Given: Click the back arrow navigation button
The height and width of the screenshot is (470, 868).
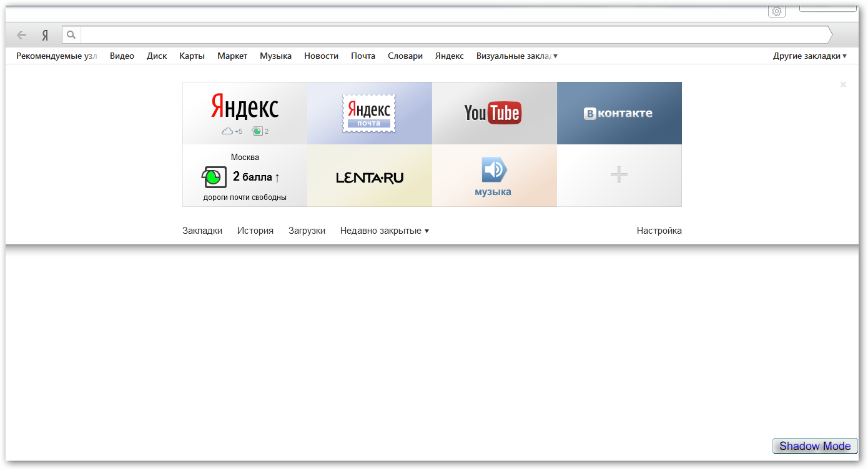Looking at the screenshot, I should [x=22, y=35].
